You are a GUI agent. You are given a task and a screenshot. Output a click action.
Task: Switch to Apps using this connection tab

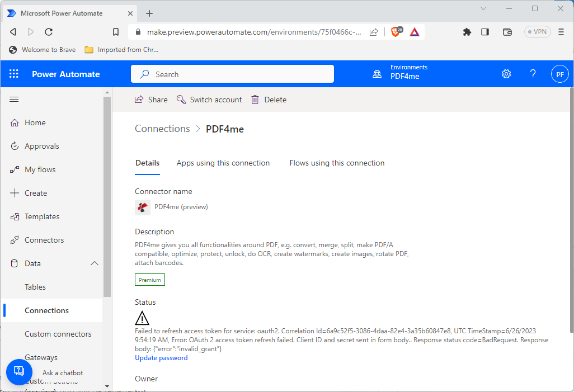click(x=223, y=163)
